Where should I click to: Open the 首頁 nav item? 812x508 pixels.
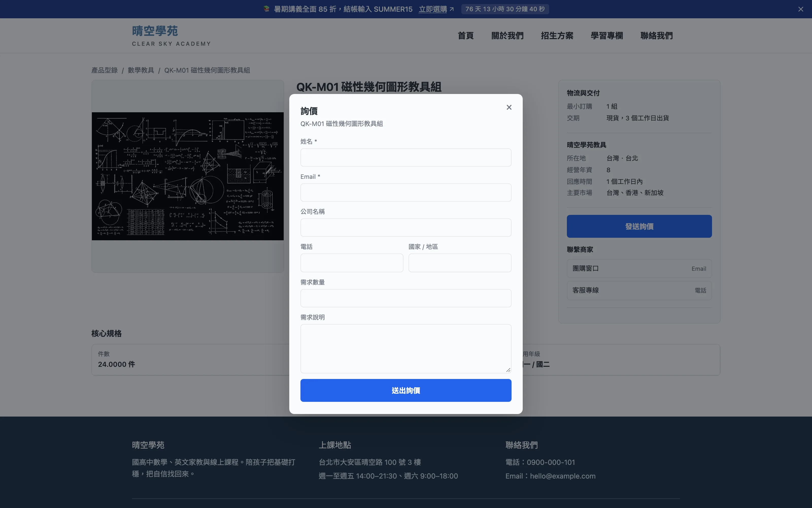[x=466, y=36]
